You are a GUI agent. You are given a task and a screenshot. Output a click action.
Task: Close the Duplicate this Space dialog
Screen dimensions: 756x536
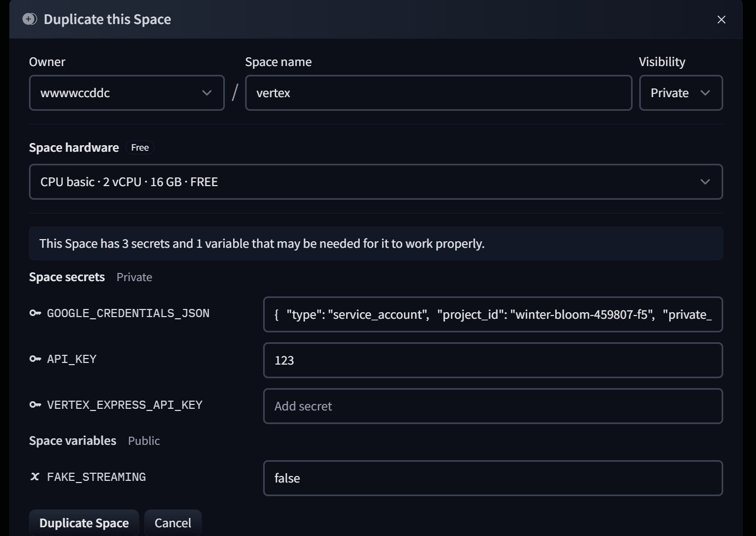click(721, 20)
